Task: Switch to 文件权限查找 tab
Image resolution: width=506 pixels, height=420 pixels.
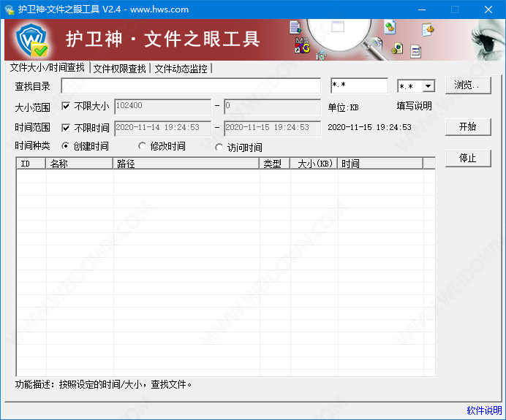Action: [x=119, y=69]
